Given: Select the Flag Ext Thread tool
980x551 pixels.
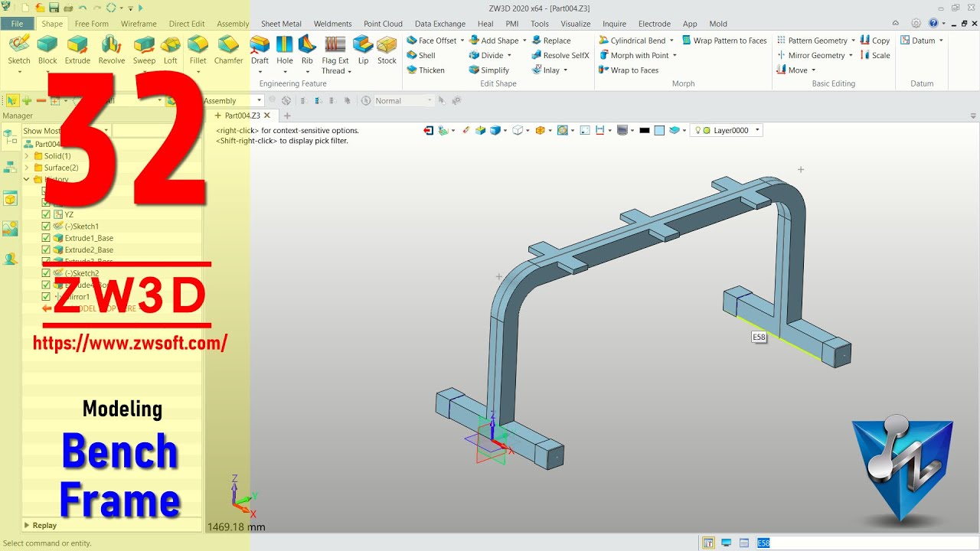Looking at the screenshot, I should coord(335,54).
